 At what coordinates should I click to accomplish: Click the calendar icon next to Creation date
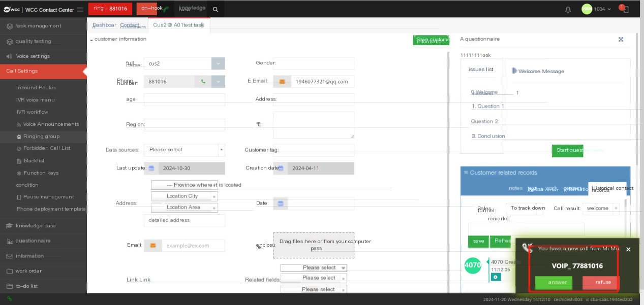(281, 168)
